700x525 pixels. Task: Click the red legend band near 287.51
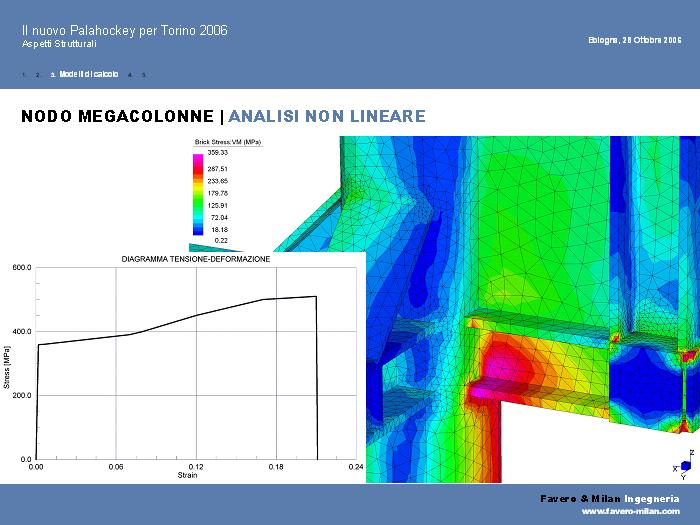pyautogui.click(x=197, y=171)
